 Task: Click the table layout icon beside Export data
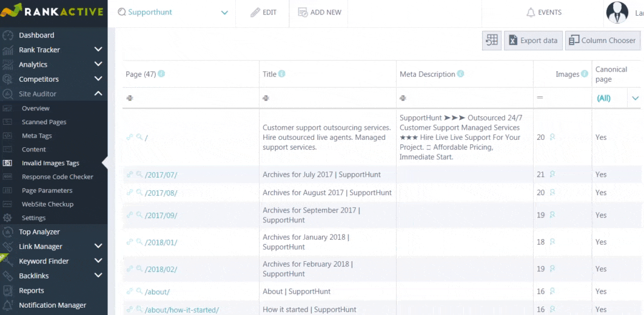[x=492, y=40]
